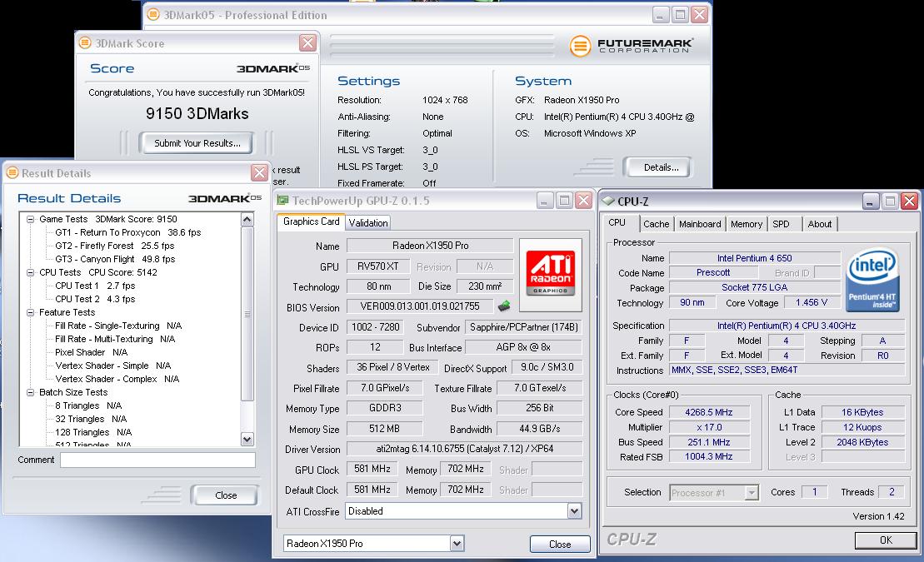The height and width of the screenshot is (562, 924).
Task: Select CPU Test 2 result row
Action: point(95,299)
